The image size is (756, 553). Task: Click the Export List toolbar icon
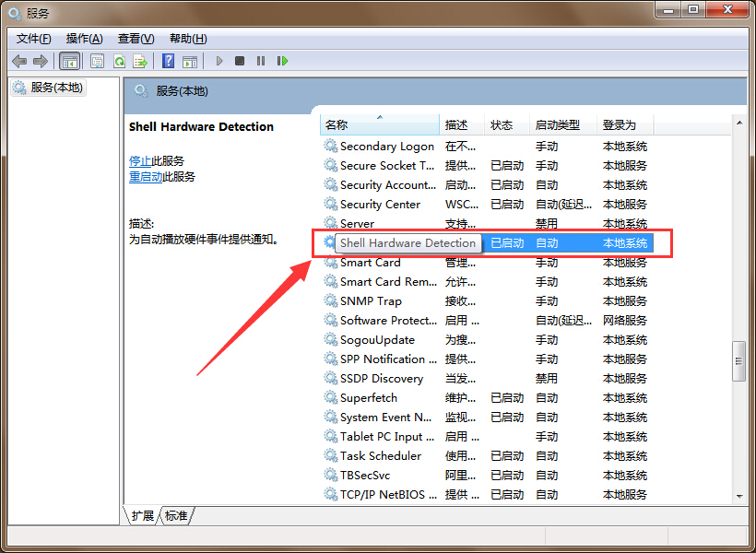point(140,61)
